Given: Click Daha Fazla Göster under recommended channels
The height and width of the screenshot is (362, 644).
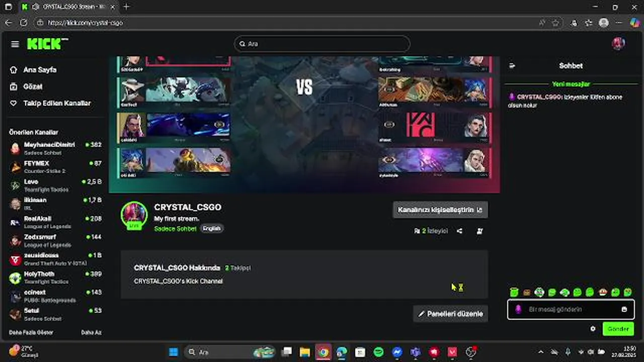Looking at the screenshot, I should tap(31, 332).
